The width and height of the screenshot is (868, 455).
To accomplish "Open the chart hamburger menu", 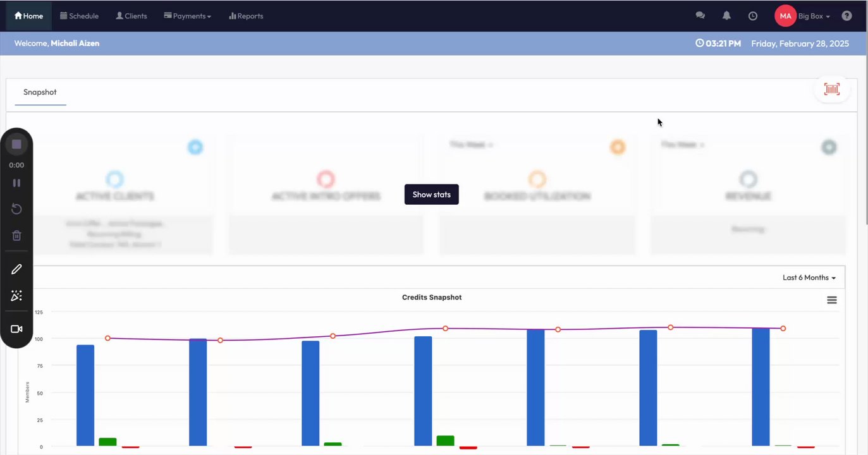I will pos(832,300).
